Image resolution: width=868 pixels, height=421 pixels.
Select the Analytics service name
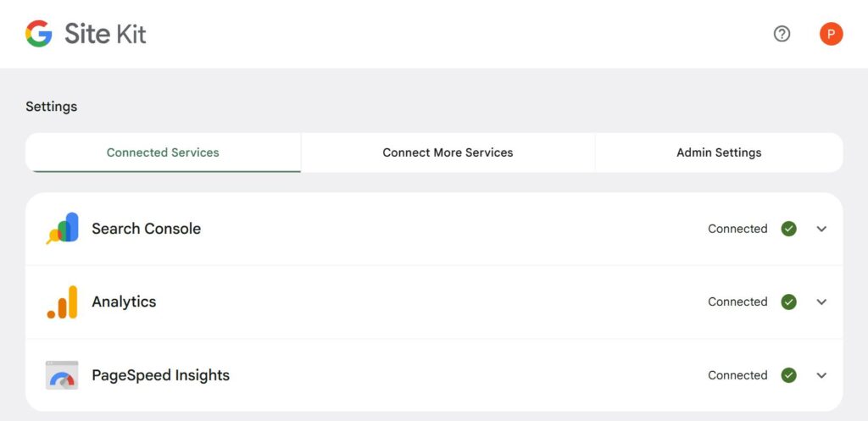(x=124, y=302)
